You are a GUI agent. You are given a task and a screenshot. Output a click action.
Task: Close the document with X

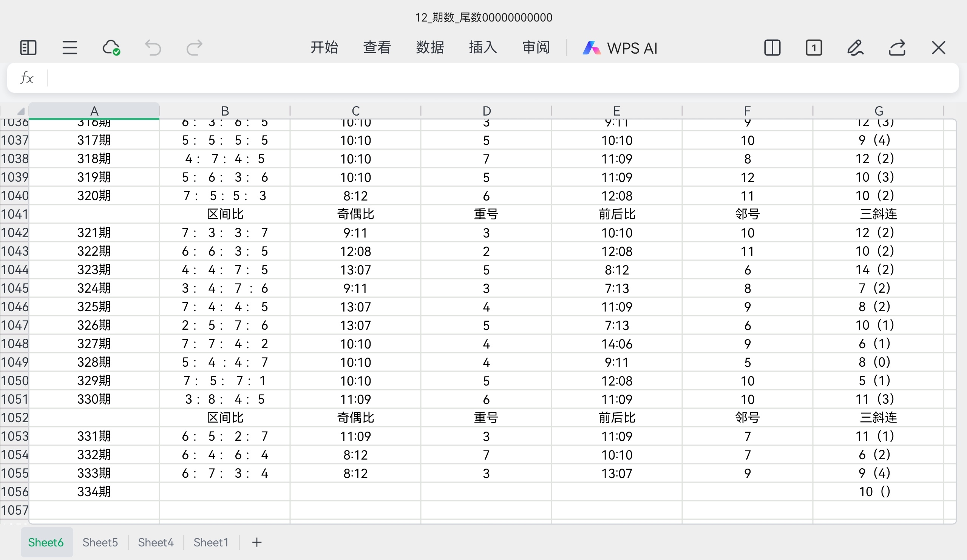point(938,48)
